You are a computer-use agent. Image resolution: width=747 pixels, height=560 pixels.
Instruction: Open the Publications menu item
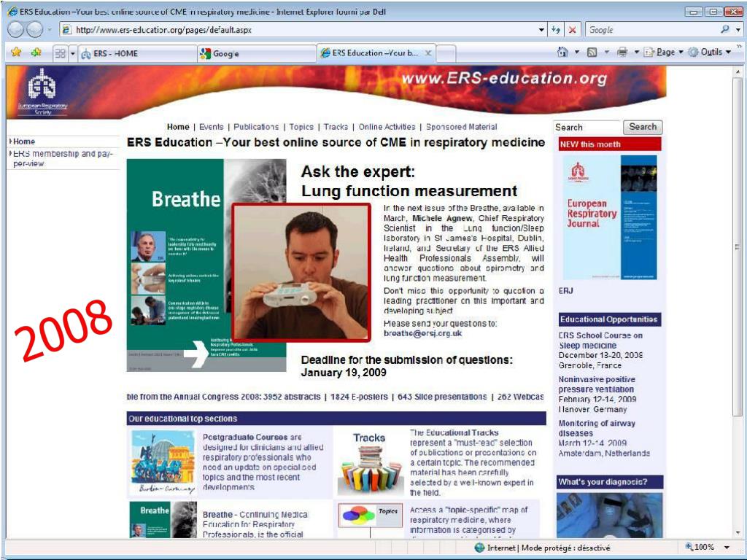[256, 127]
